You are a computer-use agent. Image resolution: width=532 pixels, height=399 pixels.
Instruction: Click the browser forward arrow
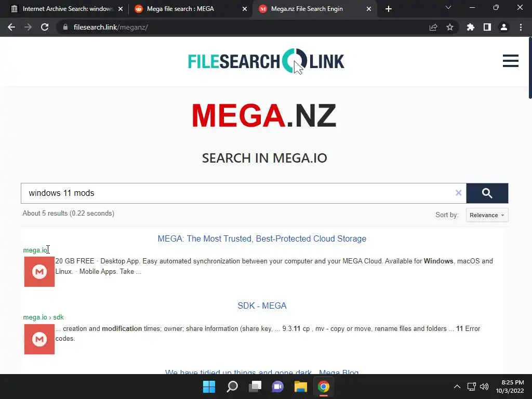(28, 27)
